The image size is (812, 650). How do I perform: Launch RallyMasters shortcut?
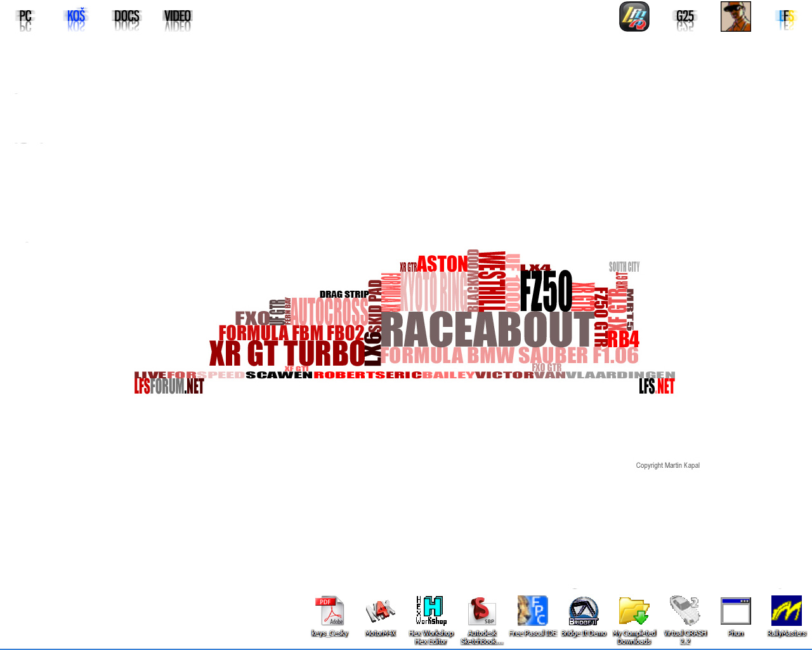coord(787,616)
